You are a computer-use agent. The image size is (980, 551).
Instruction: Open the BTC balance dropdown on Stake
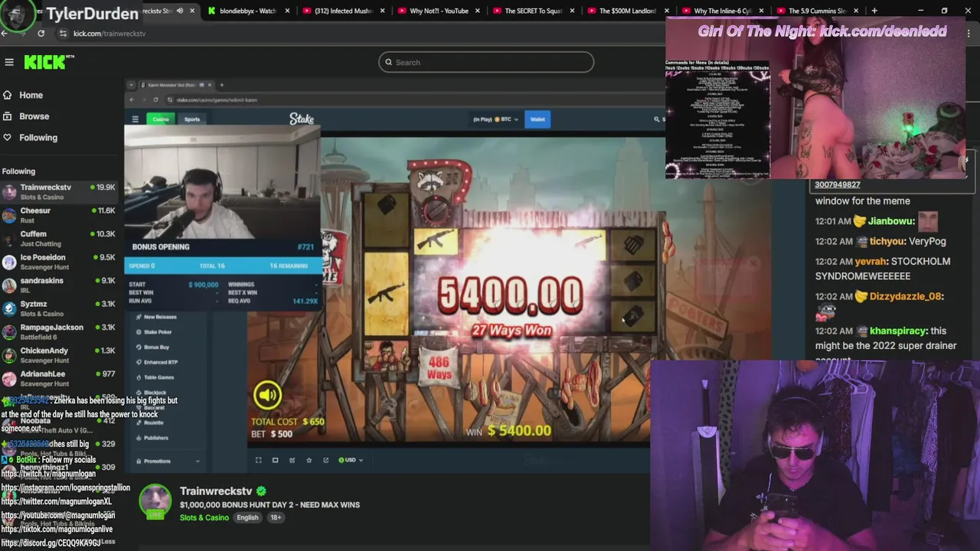coord(506,119)
